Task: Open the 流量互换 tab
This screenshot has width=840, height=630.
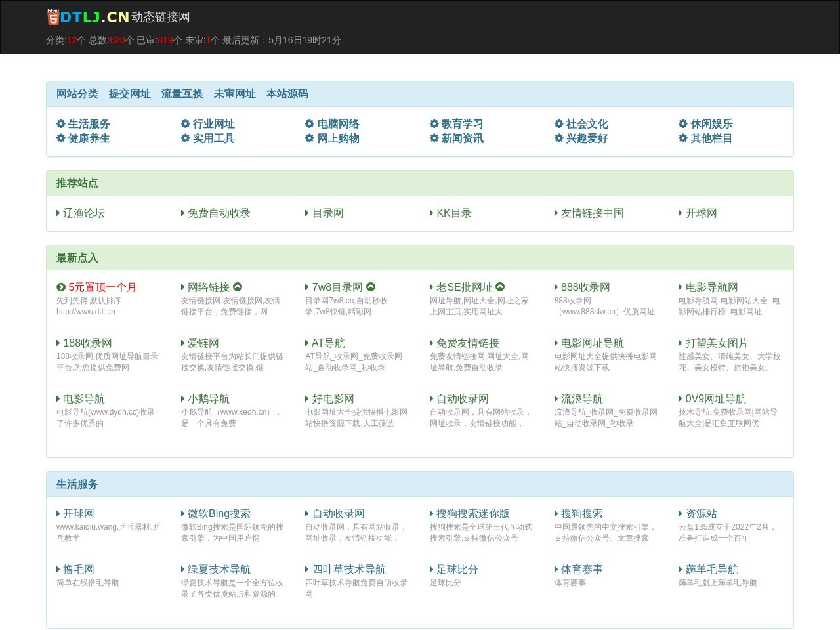Action: pos(182,94)
